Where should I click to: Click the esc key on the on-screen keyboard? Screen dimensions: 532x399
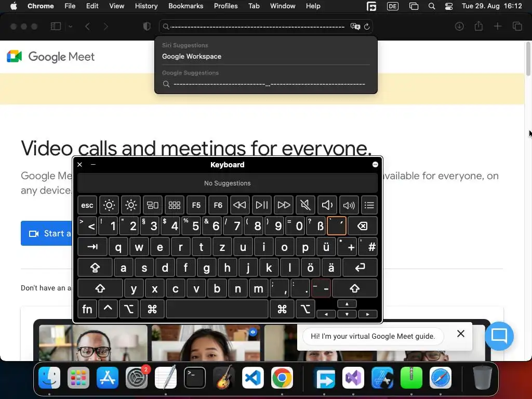(x=87, y=205)
